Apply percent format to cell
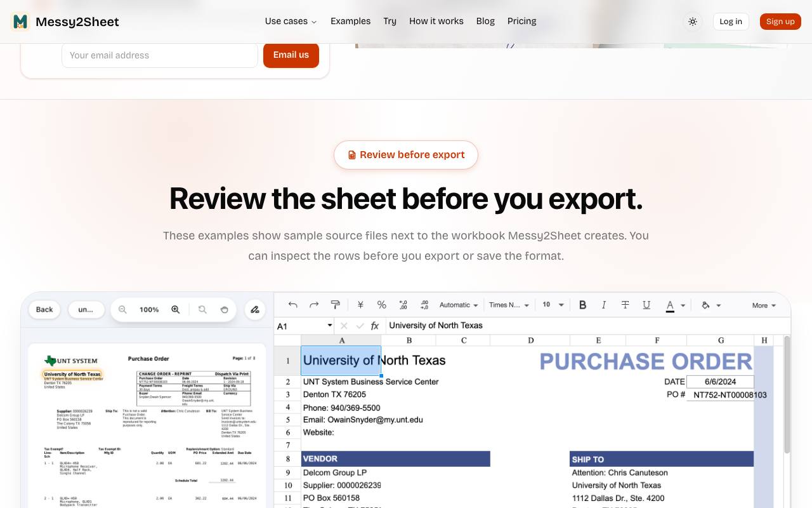 (382, 305)
